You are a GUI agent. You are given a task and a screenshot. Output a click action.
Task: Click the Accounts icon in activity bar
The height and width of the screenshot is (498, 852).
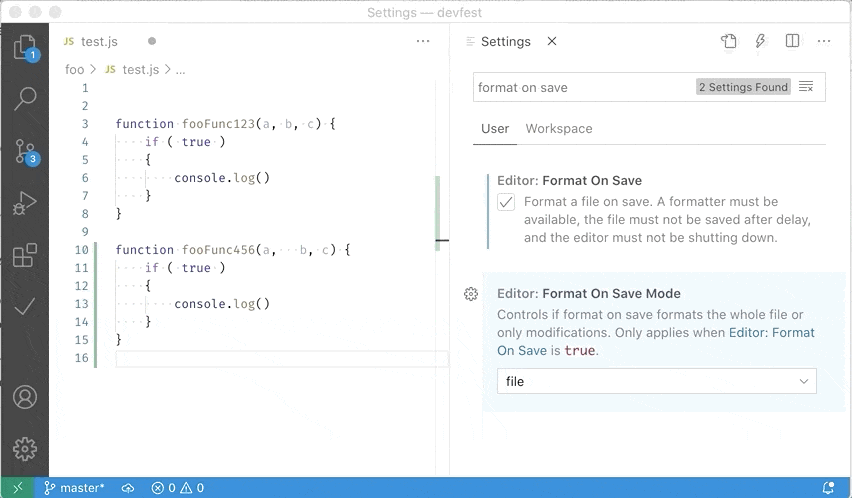[x=25, y=397]
